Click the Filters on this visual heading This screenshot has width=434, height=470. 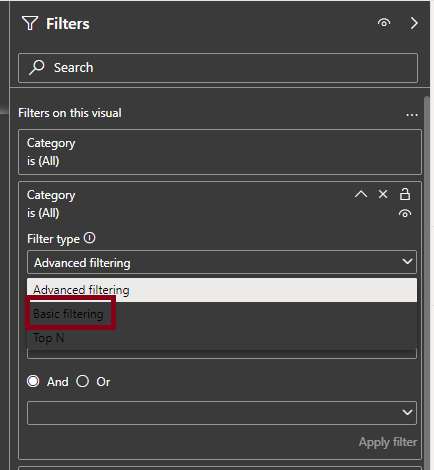coord(70,113)
